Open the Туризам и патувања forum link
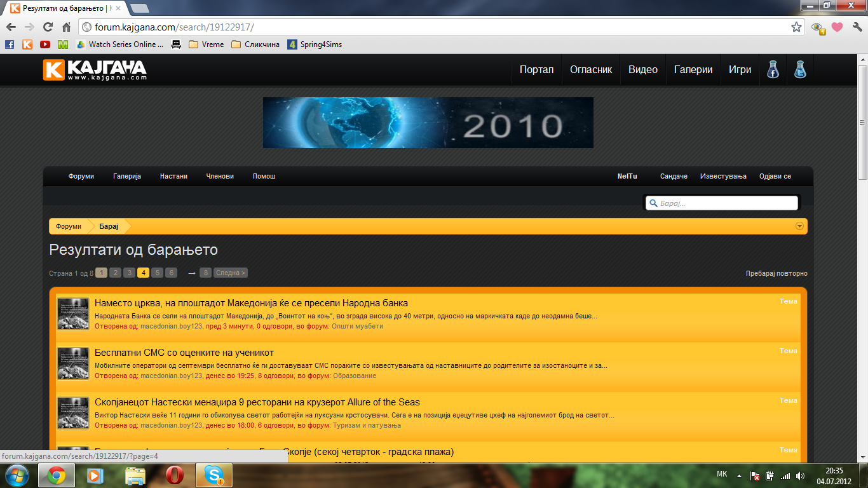The height and width of the screenshot is (488, 868). (367, 425)
